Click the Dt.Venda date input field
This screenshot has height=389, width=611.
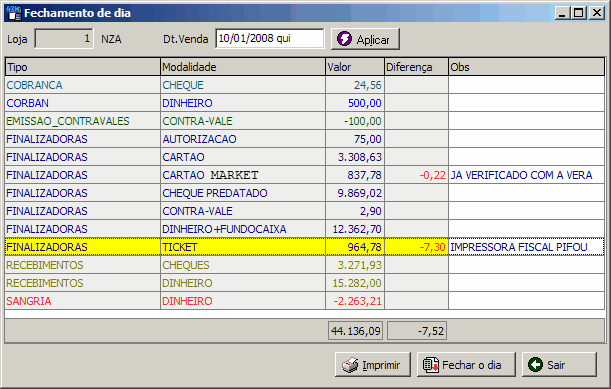270,39
